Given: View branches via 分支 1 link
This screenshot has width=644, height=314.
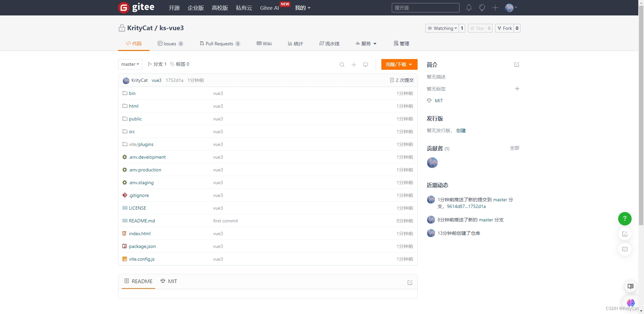Looking at the screenshot, I should click(x=157, y=64).
